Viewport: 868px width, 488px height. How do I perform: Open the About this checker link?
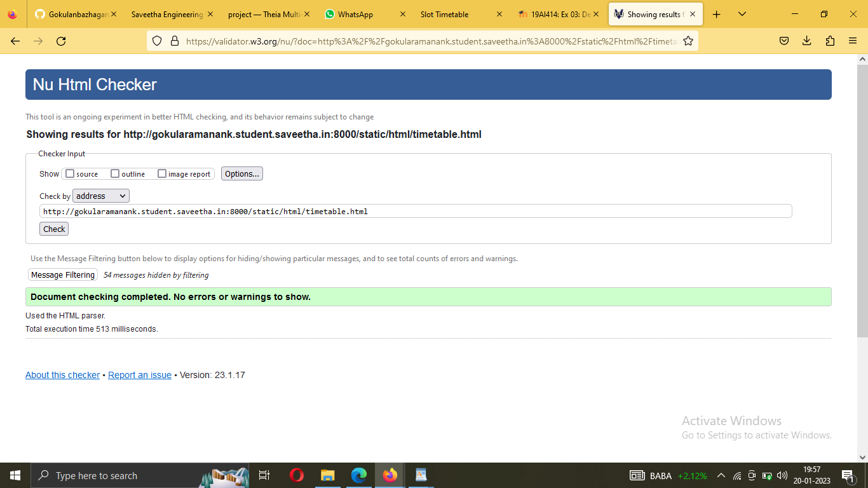(x=62, y=375)
